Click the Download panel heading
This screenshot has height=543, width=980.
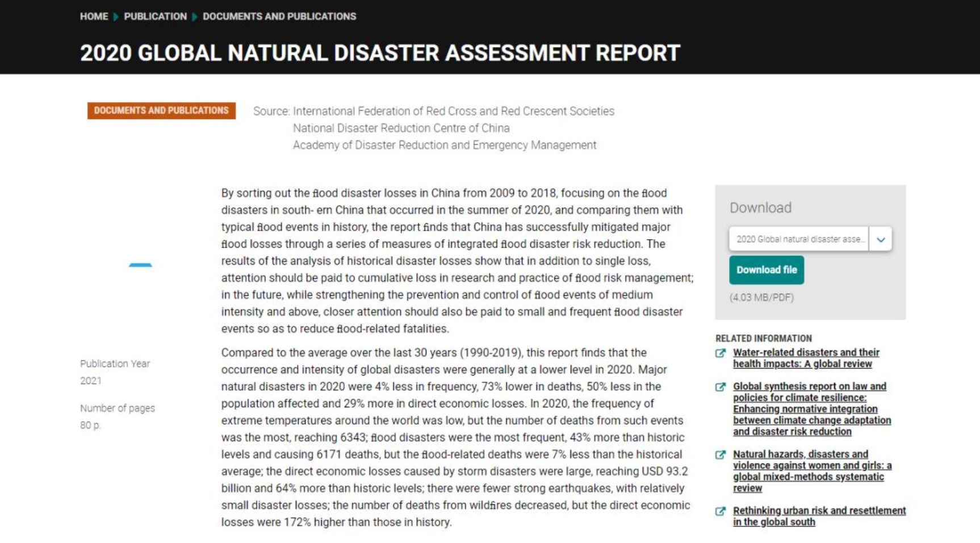(760, 208)
